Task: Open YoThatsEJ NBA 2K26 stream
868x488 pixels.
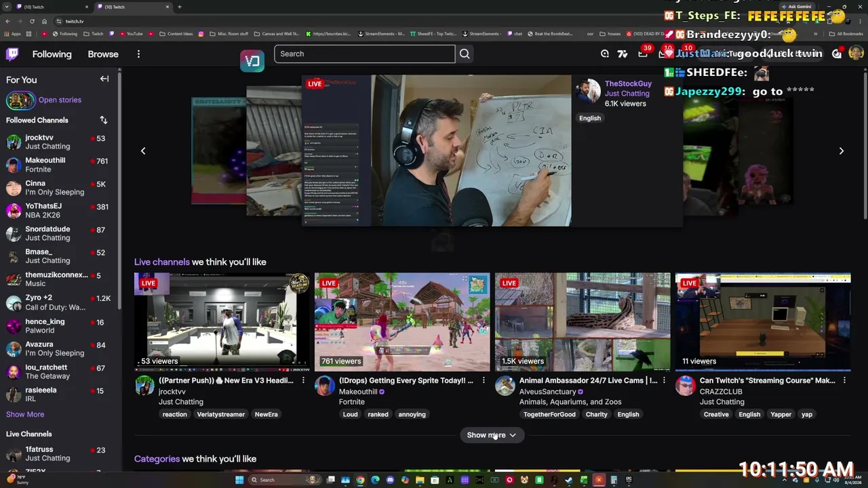Action: (60, 211)
